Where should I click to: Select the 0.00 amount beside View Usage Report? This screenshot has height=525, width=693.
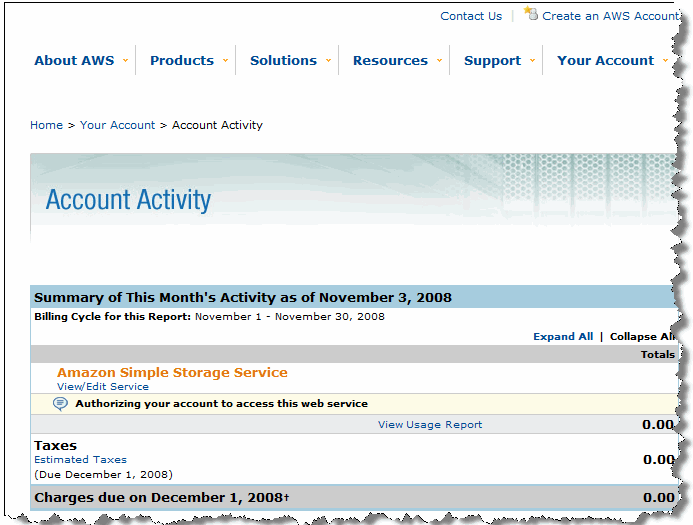point(658,424)
